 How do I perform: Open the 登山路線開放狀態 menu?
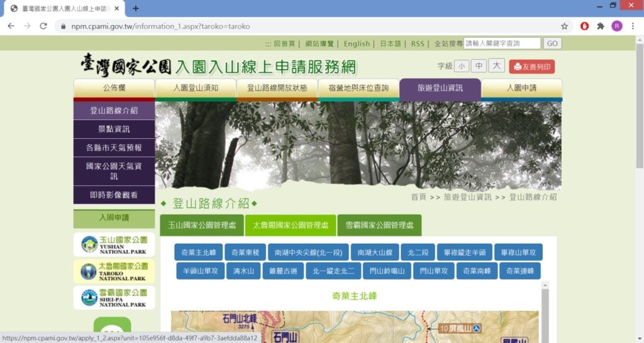tap(277, 88)
